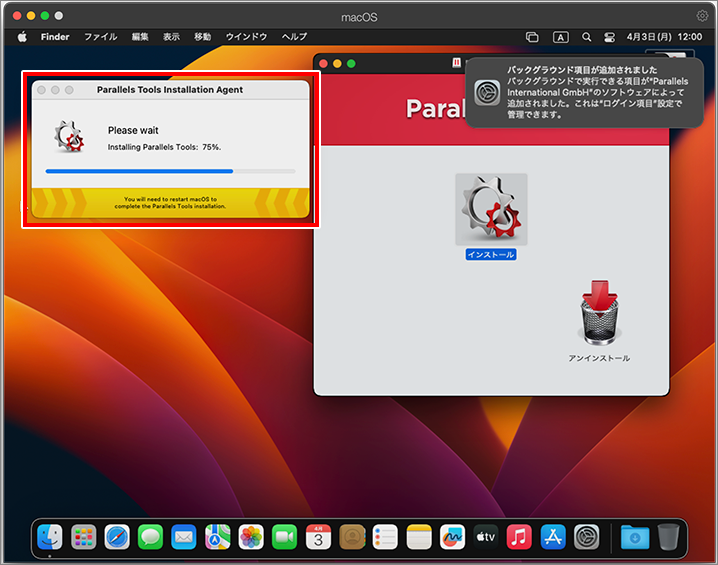
Task: Open Music app in the Dock
Action: [x=519, y=537]
